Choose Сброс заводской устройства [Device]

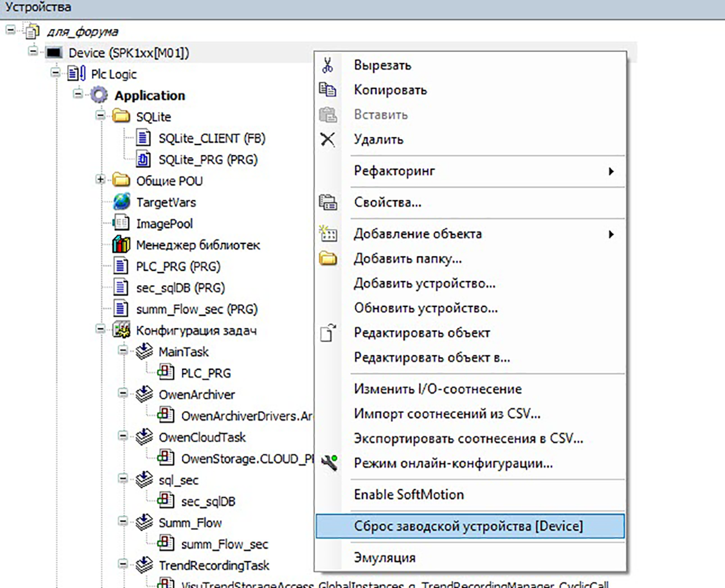(468, 526)
